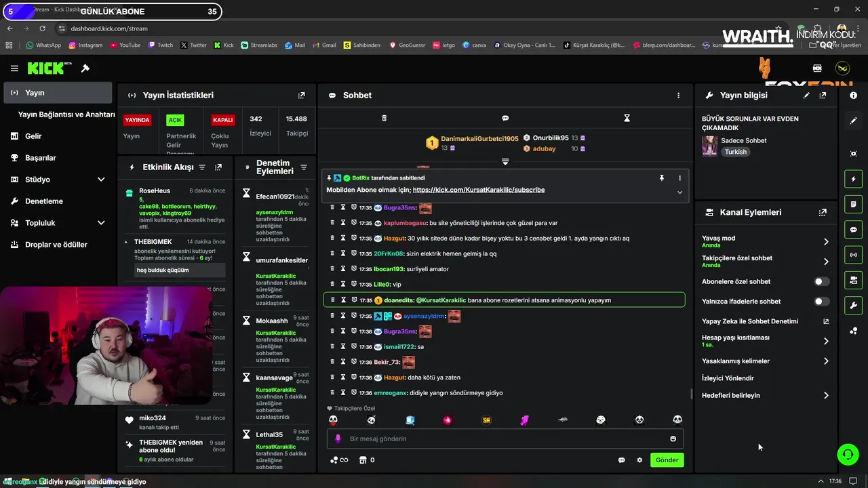Toggle the broadcast signal widget in sidebar
Viewport: 868px width, 488px height.
[x=853, y=255]
